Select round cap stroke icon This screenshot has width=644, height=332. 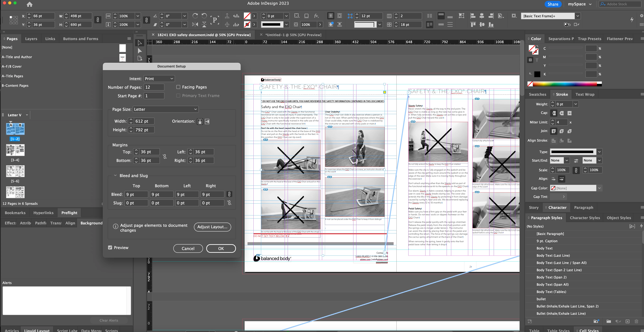tap(561, 113)
